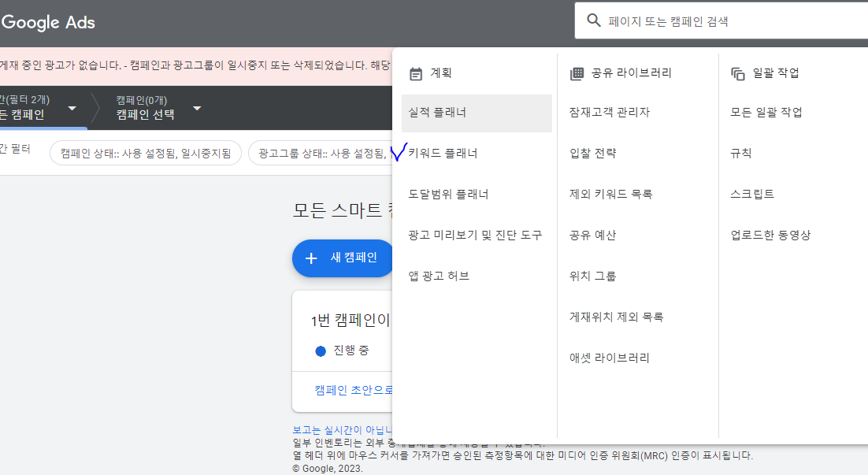Click the Google Ads logo
868x475 pixels.
pos(49,22)
